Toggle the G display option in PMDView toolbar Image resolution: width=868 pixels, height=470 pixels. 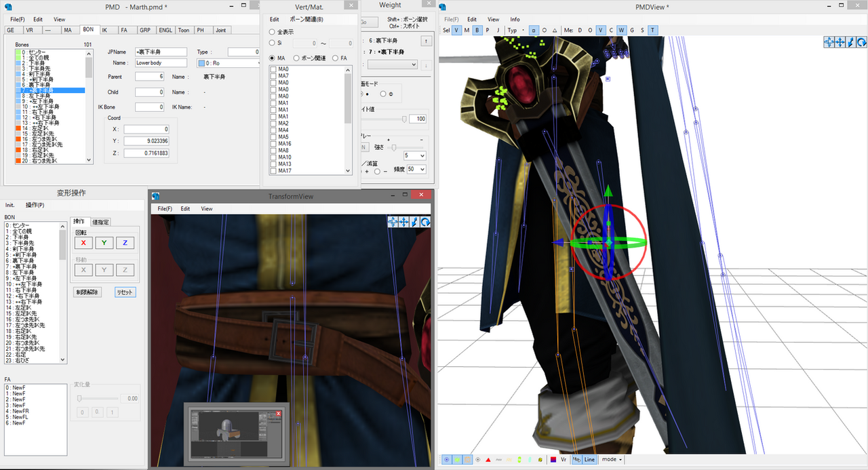click(632, 30)
